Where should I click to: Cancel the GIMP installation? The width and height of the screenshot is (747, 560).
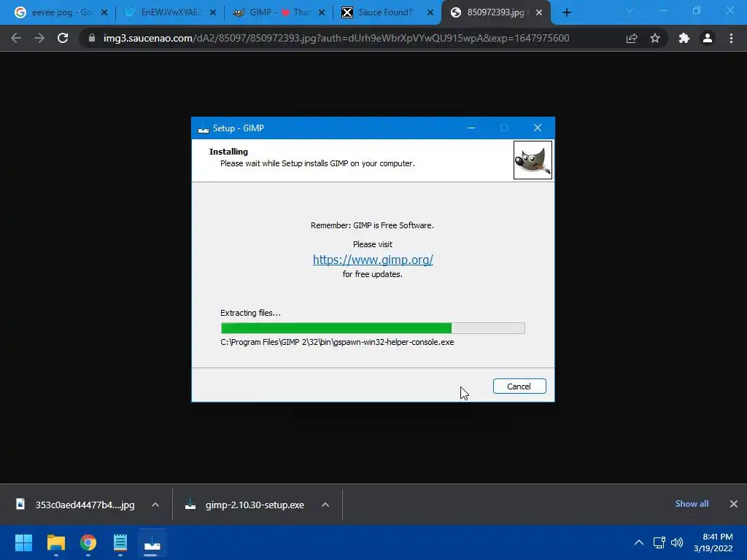[x=519, y=386]
